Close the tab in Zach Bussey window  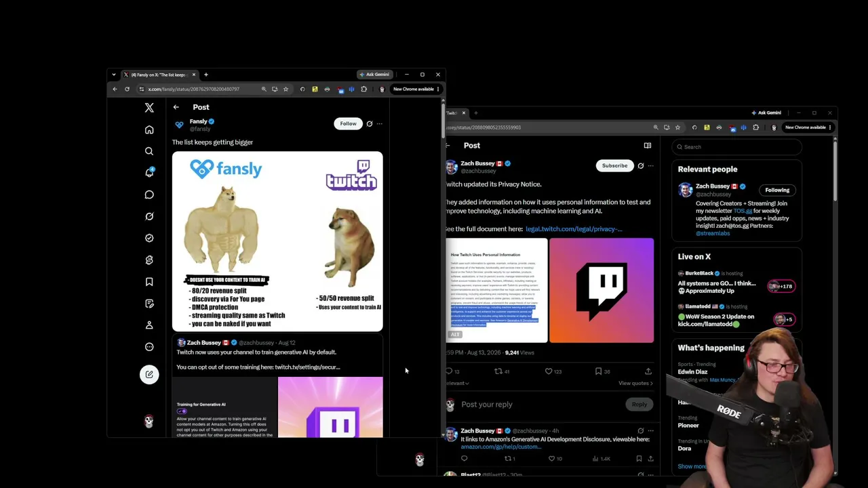click(464, 113)
